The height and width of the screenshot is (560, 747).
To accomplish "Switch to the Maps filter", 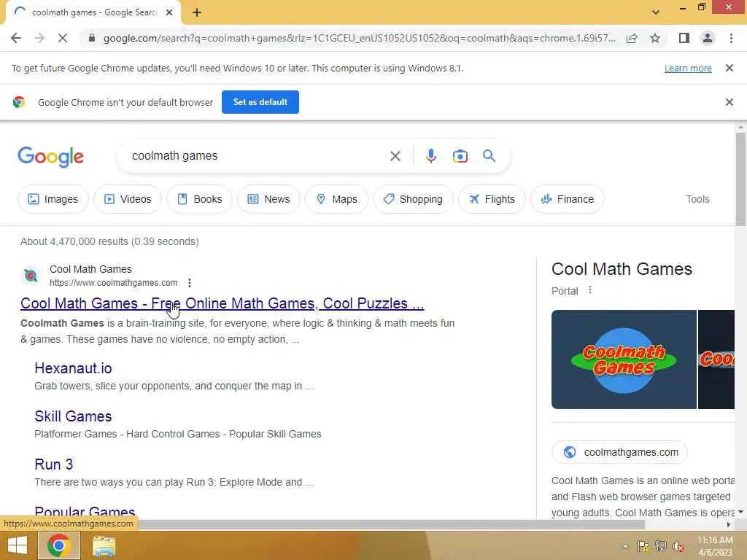I will 336,199.
